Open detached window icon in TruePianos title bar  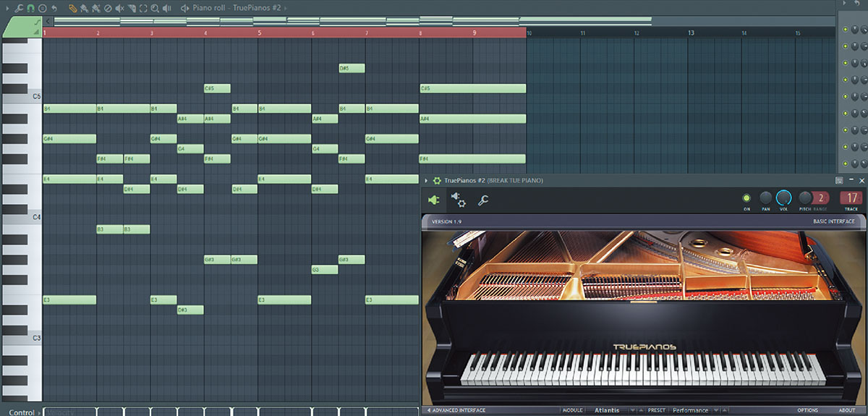tap(839, 180)
